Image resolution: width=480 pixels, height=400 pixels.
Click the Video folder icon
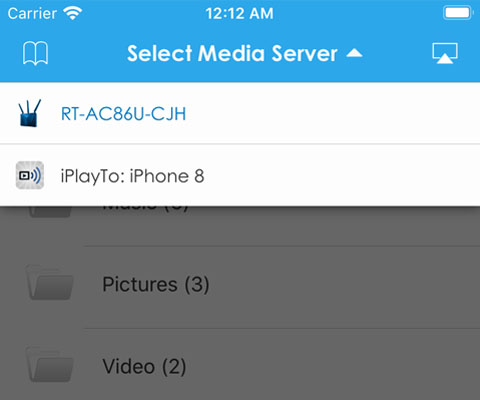pyautogui.click(x=50, y=364)
